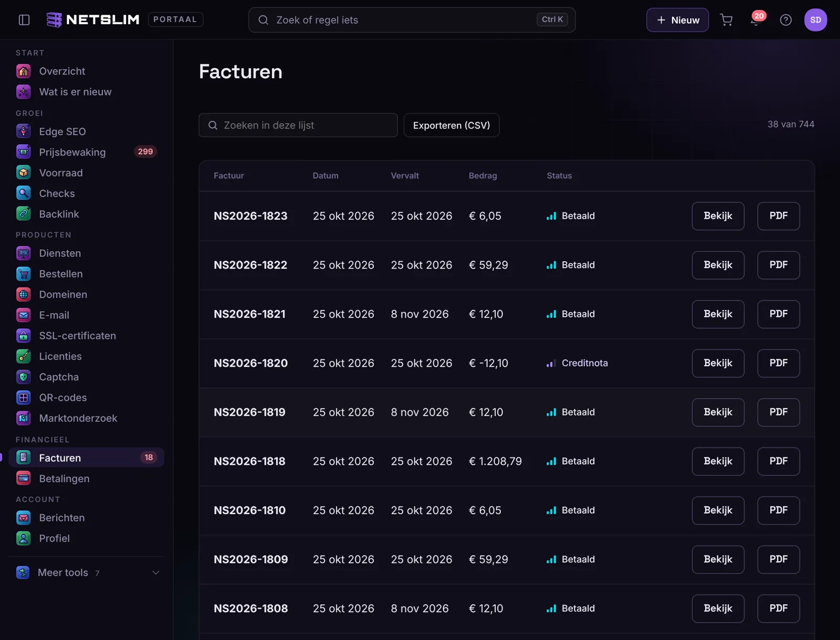Screen dimensions: 840x640
Task: Open the Backlink chain icon
Action: (24, 214)
